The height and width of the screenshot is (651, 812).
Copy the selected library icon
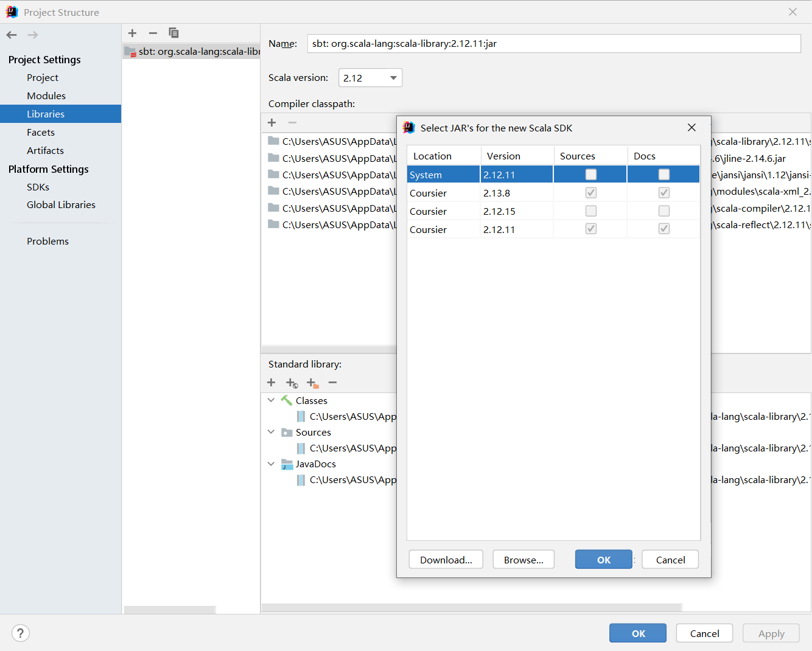[173, 33]
